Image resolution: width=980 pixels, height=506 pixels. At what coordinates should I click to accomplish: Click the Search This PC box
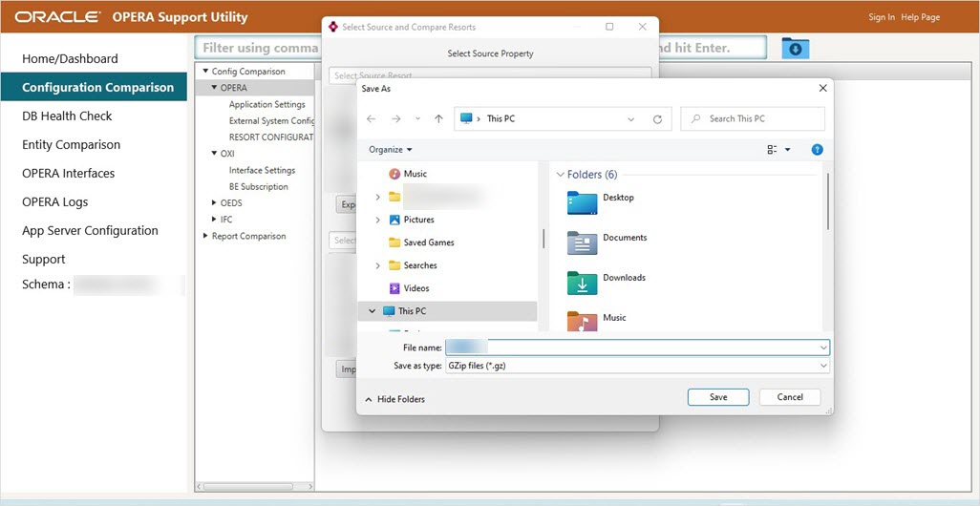click(753, 118)
